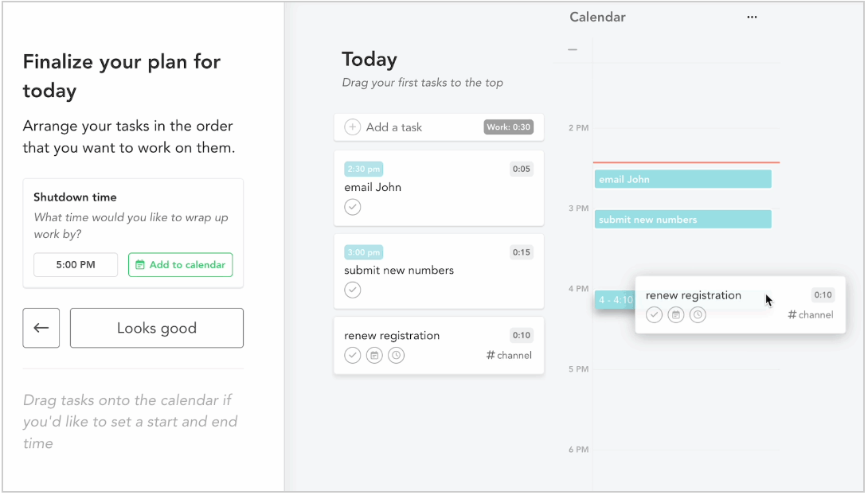Check off the floating renew registration card
This screenshot has width=868, height=495.
[654, 315]
